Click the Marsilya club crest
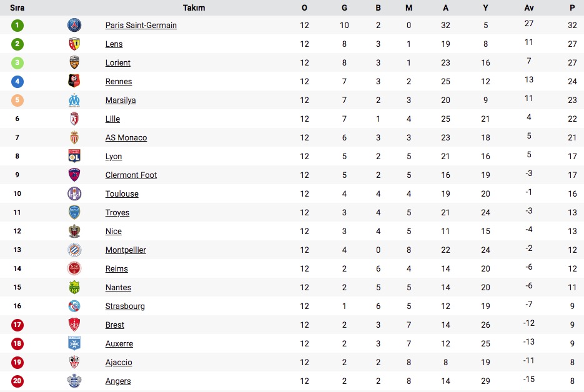This screenshot has height=392, width=584. 74,100
